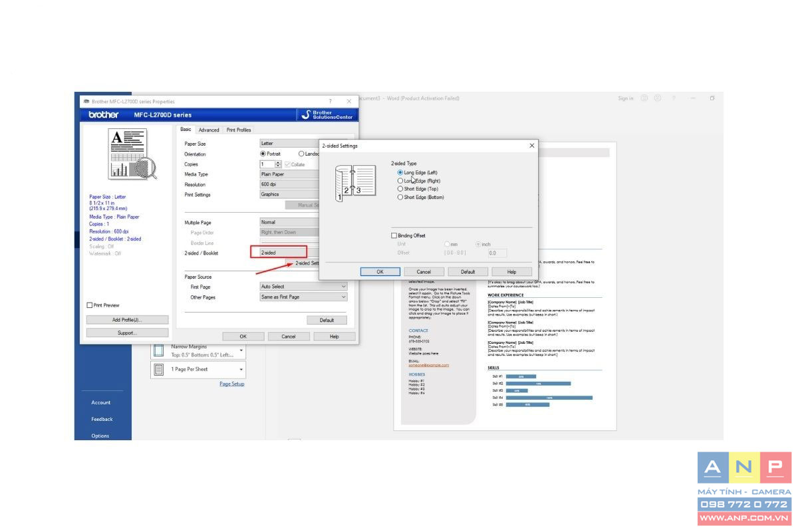Open Feedback in Word backstage sidebar
This screenshot has width=798, height=532.
click(102, 419)
